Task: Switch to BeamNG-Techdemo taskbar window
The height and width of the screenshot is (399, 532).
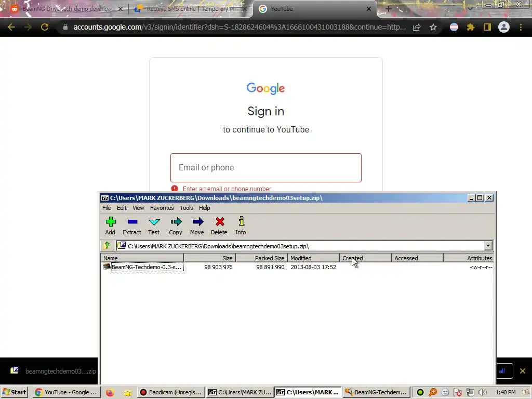Action: point(376,392)
